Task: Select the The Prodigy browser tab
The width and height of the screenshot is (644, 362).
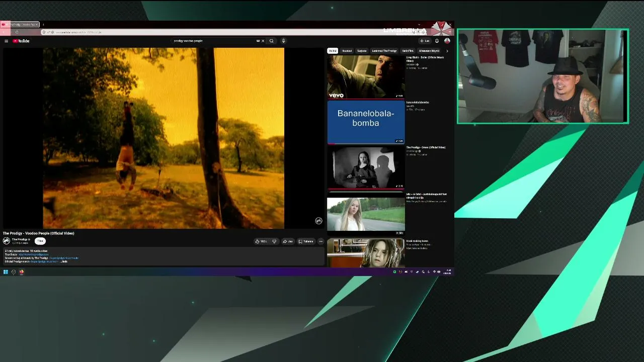Action: (20, 24)
